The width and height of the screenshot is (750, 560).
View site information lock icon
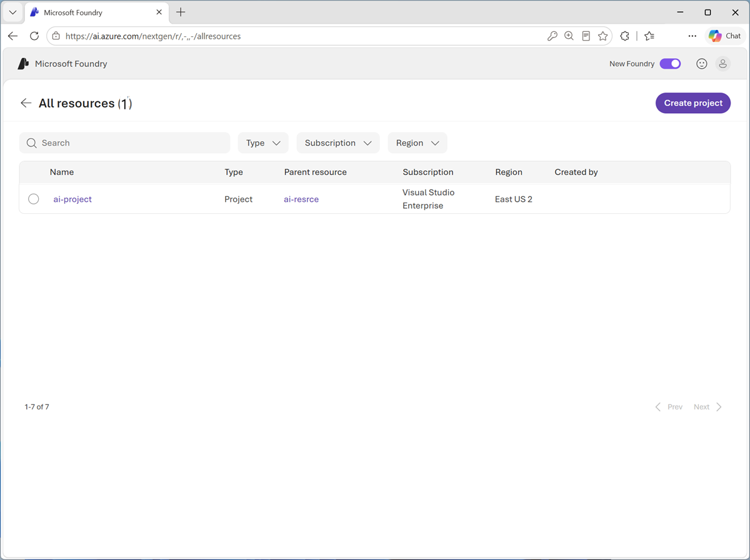pos(56,36)
